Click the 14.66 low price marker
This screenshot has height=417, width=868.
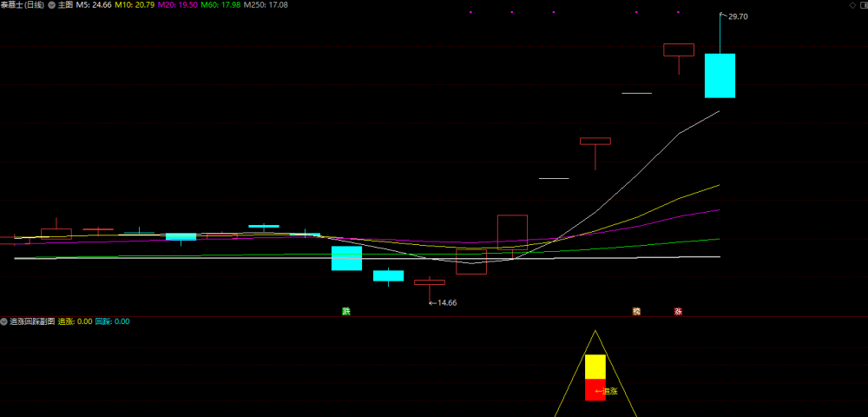(447, 303)
